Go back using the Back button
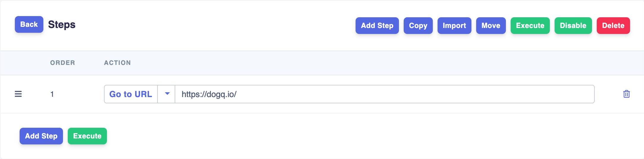Image resolution: width=644 pixels, height=159 pixels. coord(29,24)
